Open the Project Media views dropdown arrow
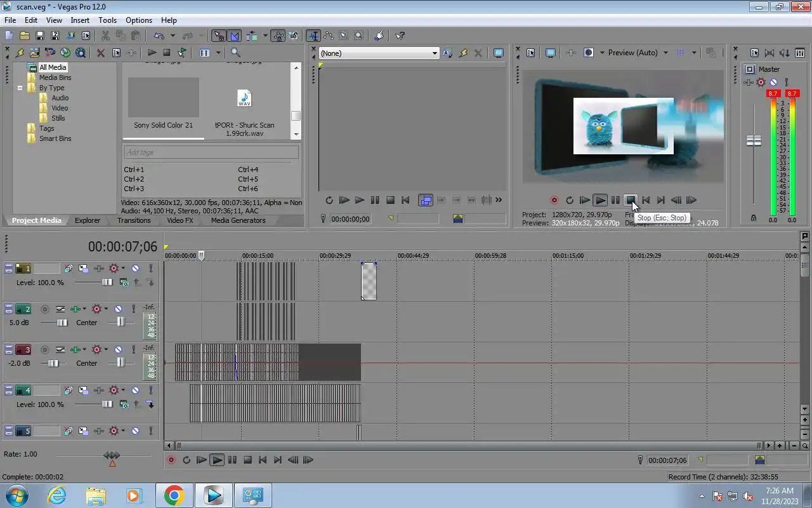 coord(218,53)
